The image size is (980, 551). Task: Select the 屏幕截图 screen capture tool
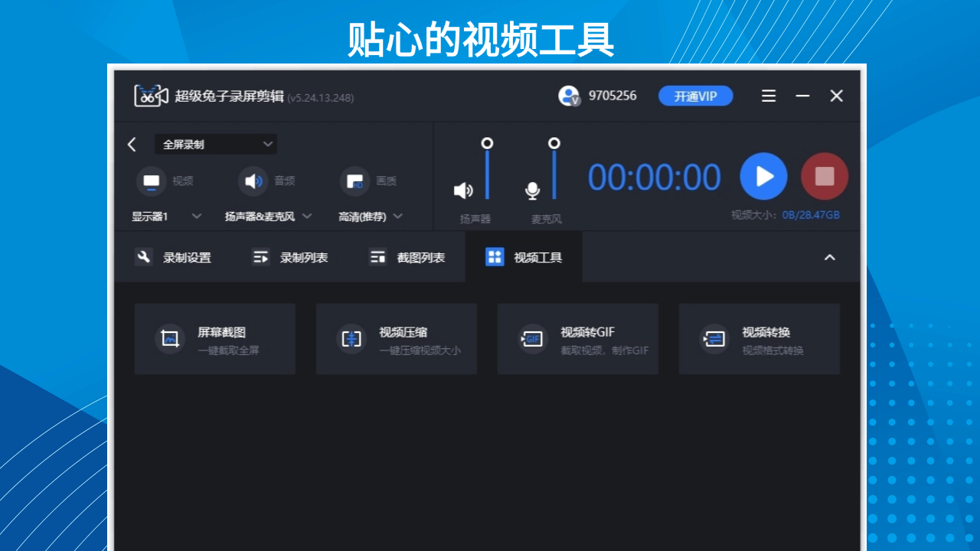coord(214,338)
